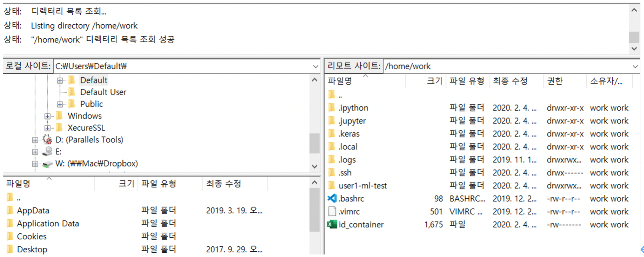
Task: Sort remote files by 파일명 column
Action: click(365, 81)
